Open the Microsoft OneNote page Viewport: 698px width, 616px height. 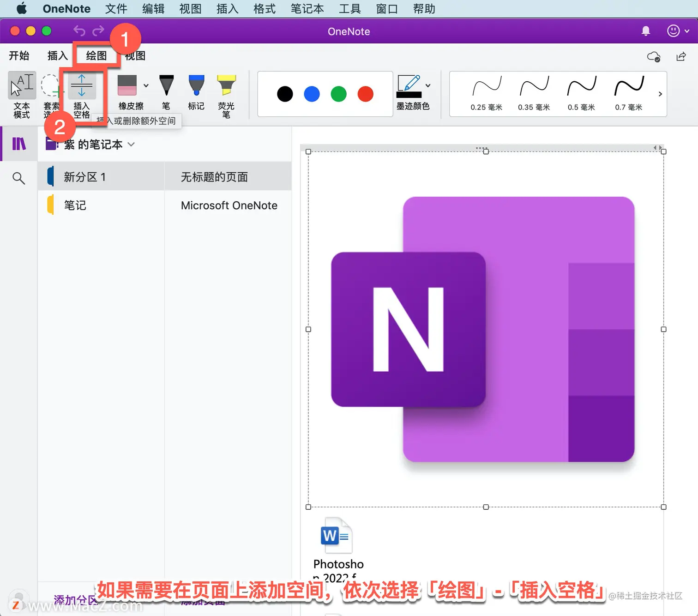pos(228,205)
